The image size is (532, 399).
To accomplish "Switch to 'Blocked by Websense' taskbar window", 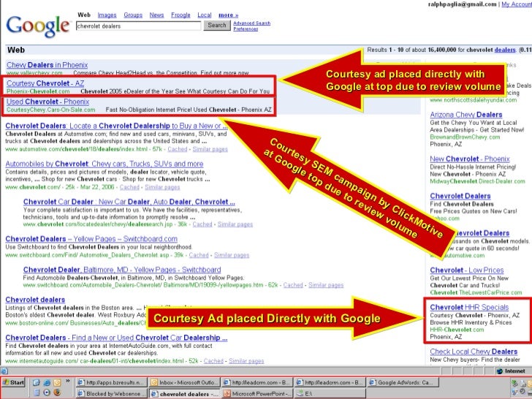I will pos(112,394).
